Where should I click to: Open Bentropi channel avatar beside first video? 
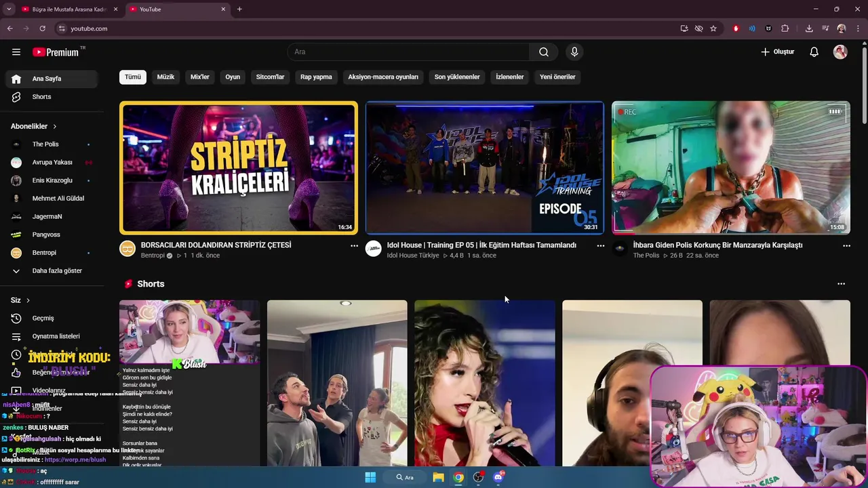click(x=127, y=249)
